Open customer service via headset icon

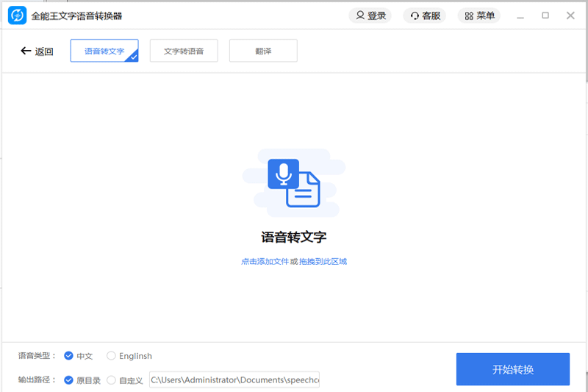(x=415, y=15)
